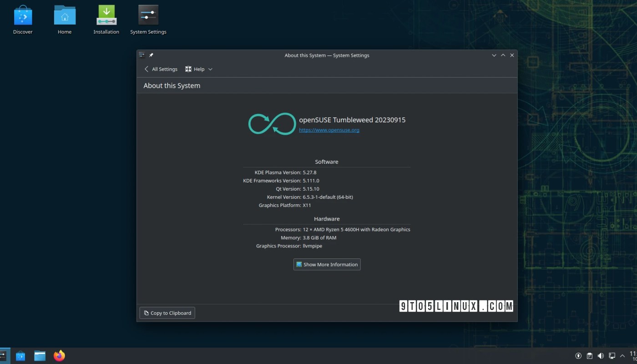Click the KDE Frameworks Version value 5.111.0
This screenshot has height=364, width=637.
point(311,181)
